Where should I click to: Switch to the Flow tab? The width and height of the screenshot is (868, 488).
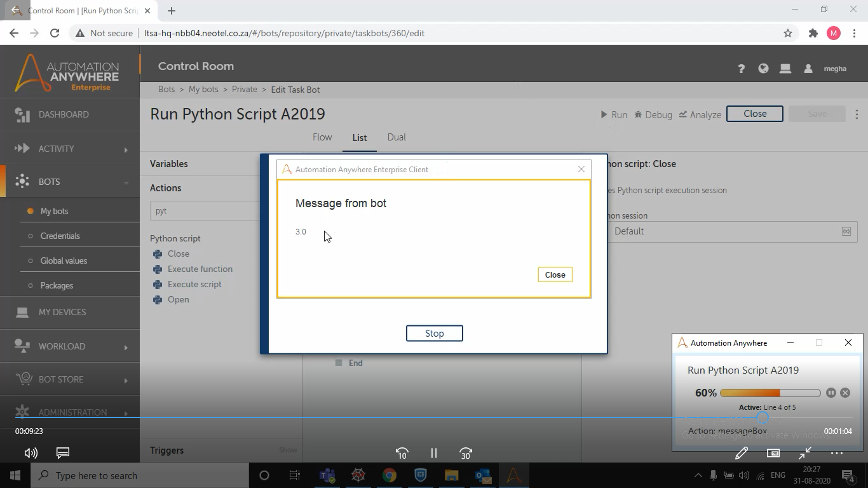coord(322,137)
